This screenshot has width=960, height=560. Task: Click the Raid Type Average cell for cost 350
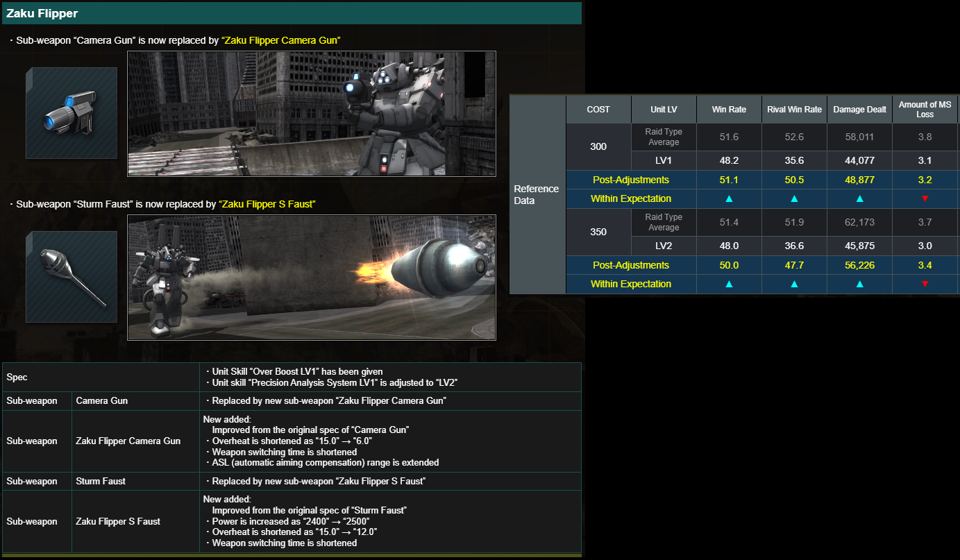[664, 223]
